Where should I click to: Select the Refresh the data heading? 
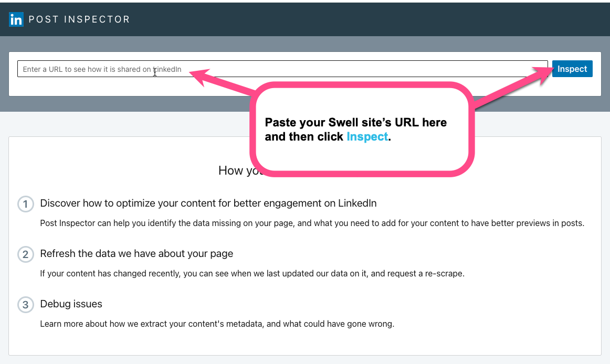tap(136, 253)
